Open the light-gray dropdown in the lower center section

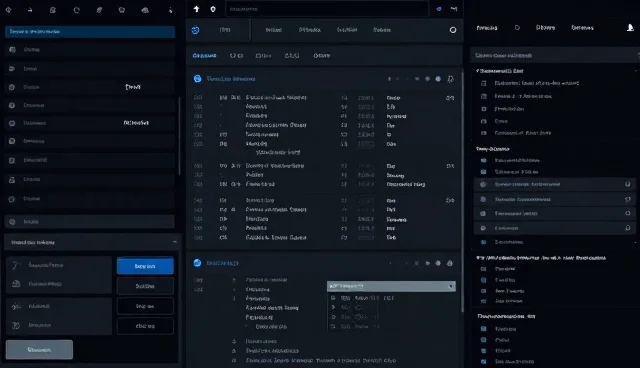pos(391,286)
